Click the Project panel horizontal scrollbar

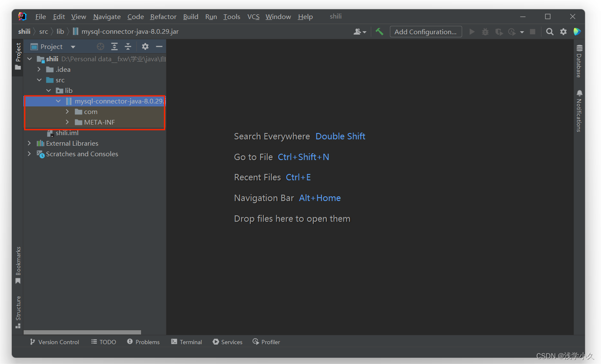click(x=82, y=332)
